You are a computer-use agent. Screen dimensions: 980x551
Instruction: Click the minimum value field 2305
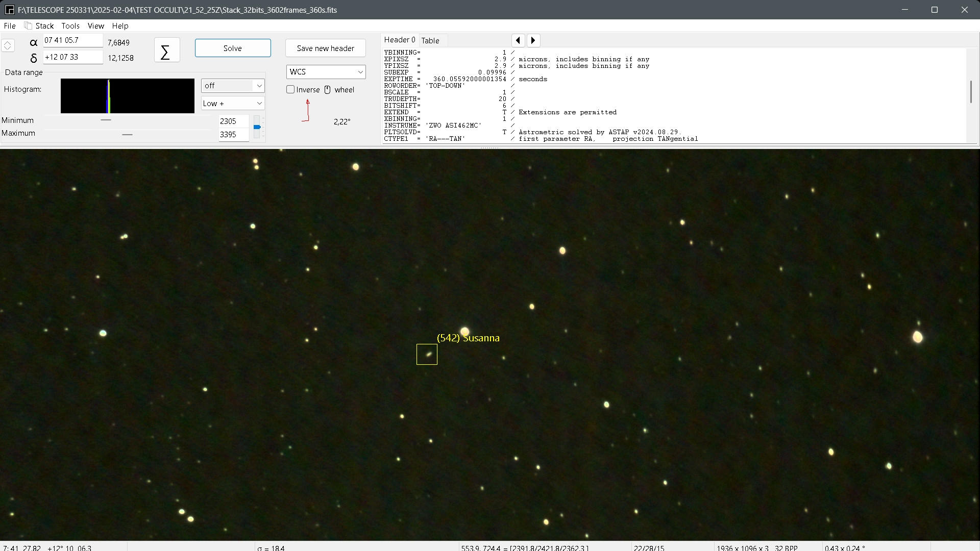[234, 121]
